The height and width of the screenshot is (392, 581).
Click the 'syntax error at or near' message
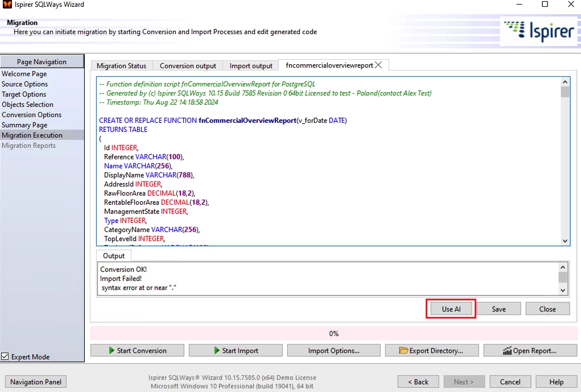pos(139,288)
